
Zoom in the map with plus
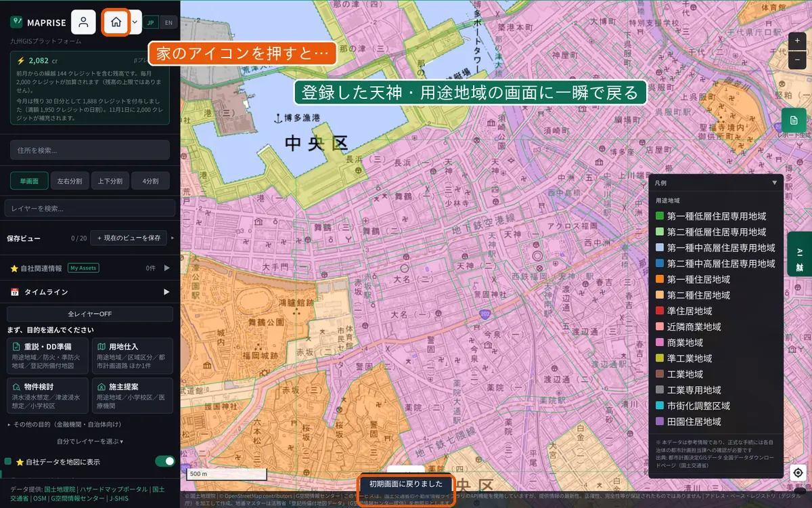(x=797, y=41)
